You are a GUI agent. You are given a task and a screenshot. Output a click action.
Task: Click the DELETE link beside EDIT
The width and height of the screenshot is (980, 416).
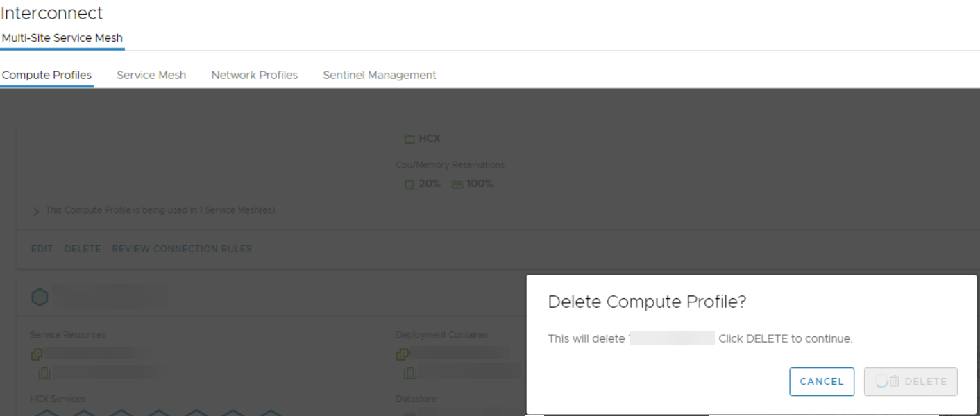point(83,249)
